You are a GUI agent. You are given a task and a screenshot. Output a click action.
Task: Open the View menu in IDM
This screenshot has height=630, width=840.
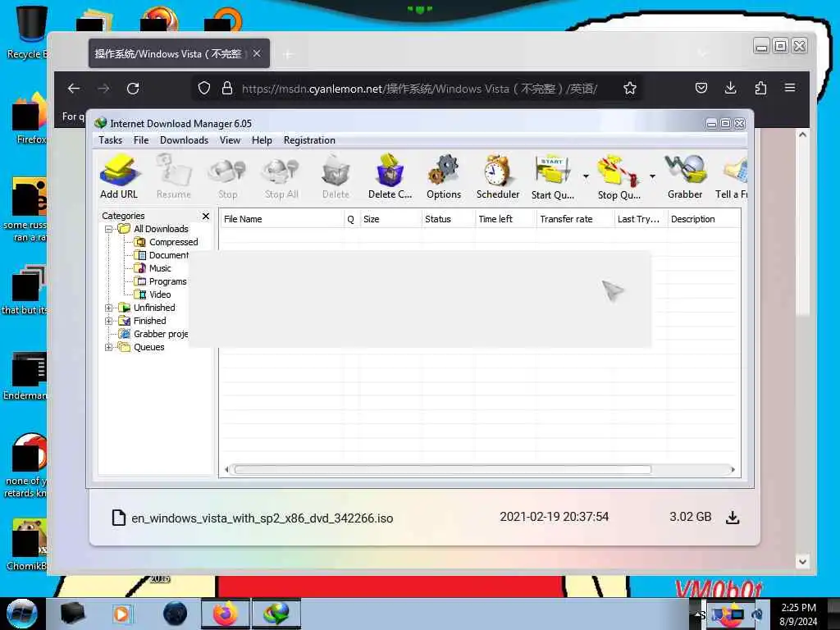230,140
